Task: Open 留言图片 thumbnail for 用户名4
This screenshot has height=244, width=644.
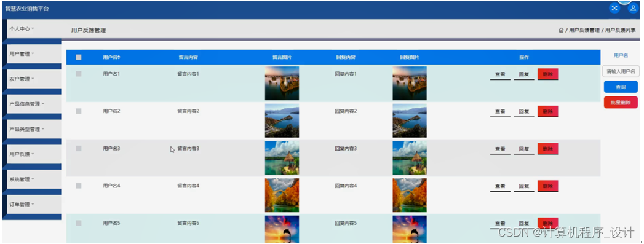Action: point(282,195)
